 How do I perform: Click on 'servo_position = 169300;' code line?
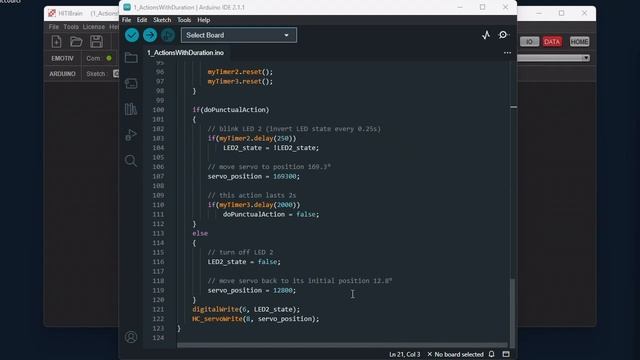[x=253, y=176]
